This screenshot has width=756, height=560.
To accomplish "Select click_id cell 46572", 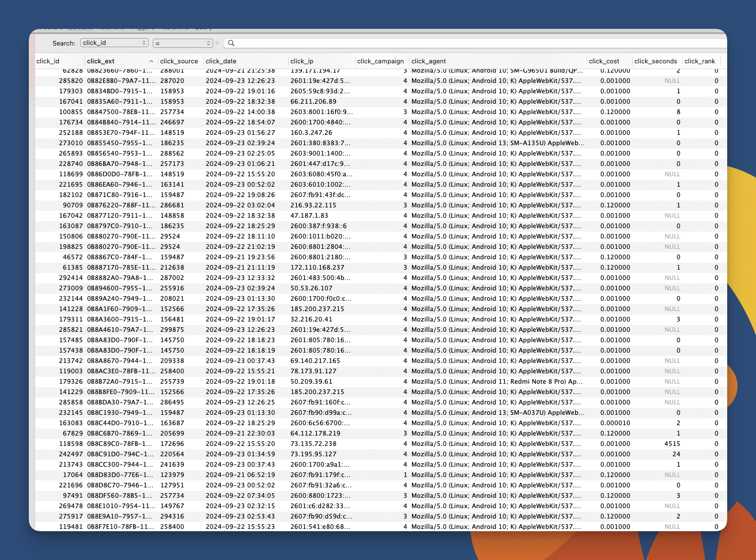I will click(x=73, y=257).
